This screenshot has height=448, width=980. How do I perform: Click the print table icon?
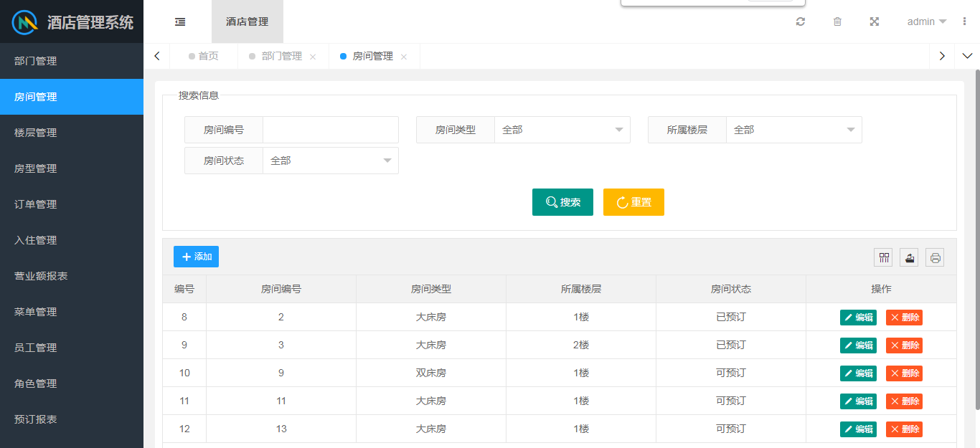pyautogui.click(x=935, y=257)
